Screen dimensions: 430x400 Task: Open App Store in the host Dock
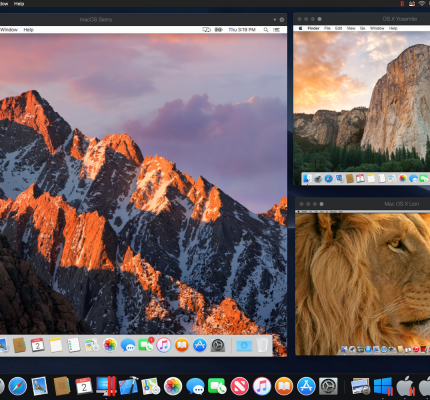tap(306, 386)
